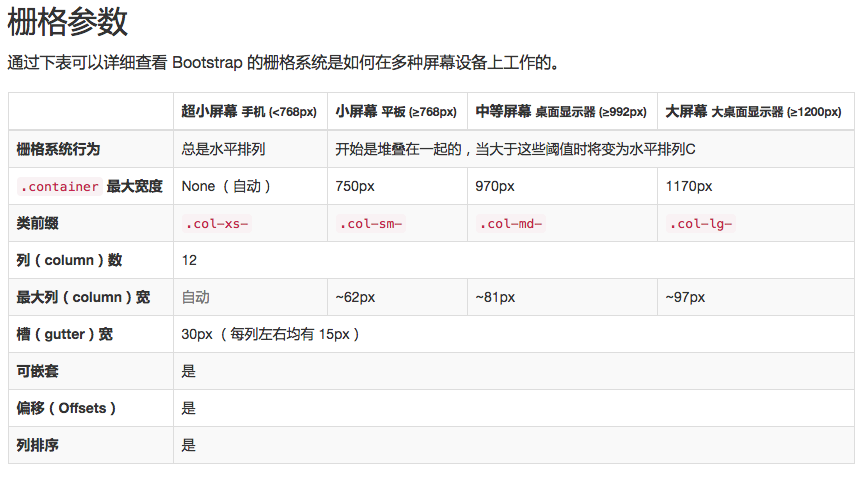Image resolution: width=865 pixels, height=483 pixels.
Task: Click the .col-md- code cell
Action: (511, 224)
